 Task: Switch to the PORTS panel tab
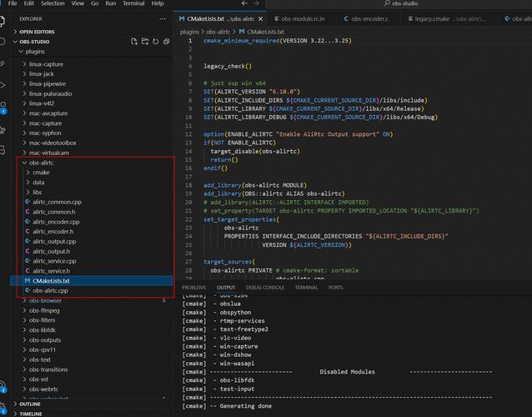click(x=335, y=288)
